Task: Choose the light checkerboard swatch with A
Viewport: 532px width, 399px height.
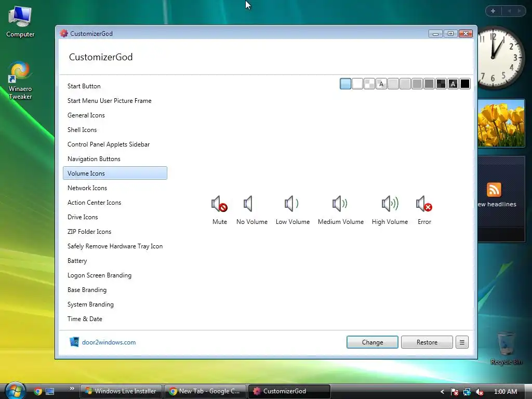Action: 381,84
